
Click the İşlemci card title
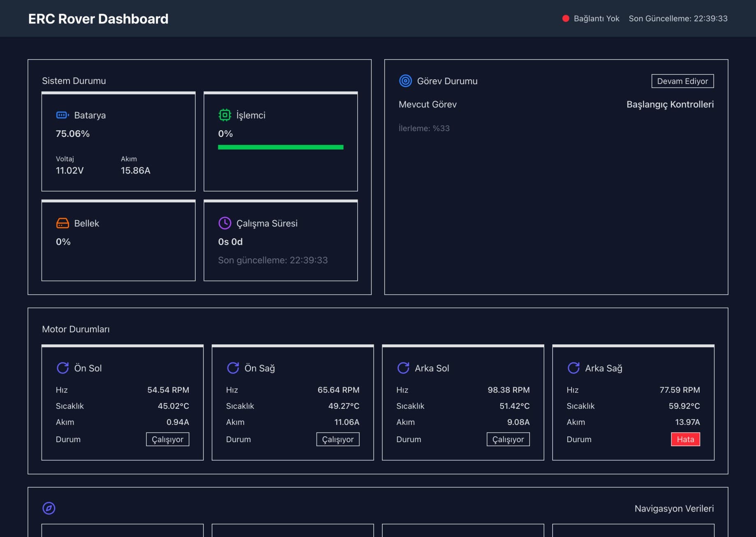click(251, 115)
